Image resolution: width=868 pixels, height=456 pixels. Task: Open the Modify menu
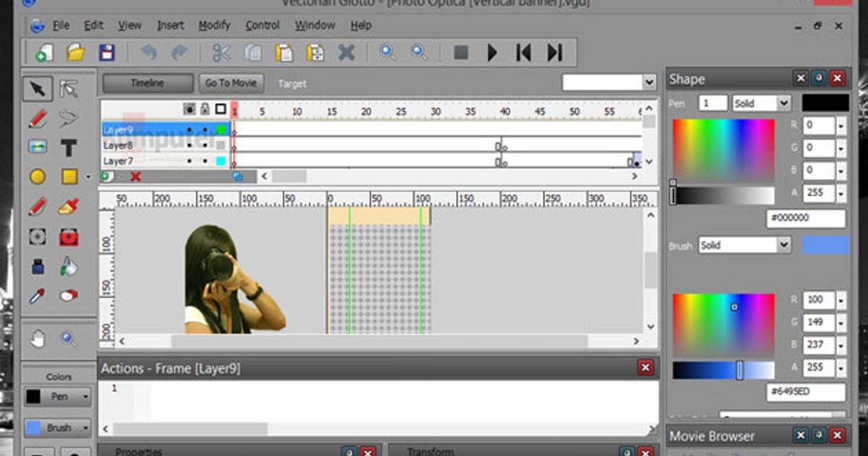click(x=214, y=25)
